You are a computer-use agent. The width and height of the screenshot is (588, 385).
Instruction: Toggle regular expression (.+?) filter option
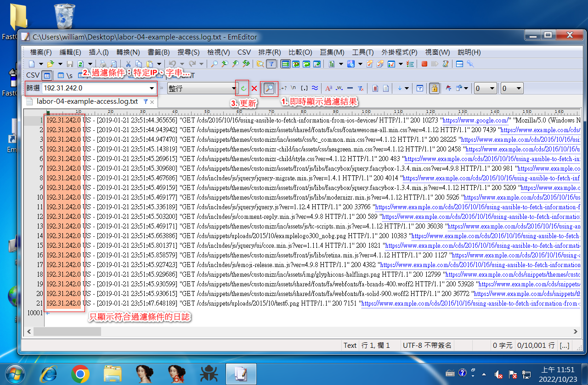pos(283,88)
